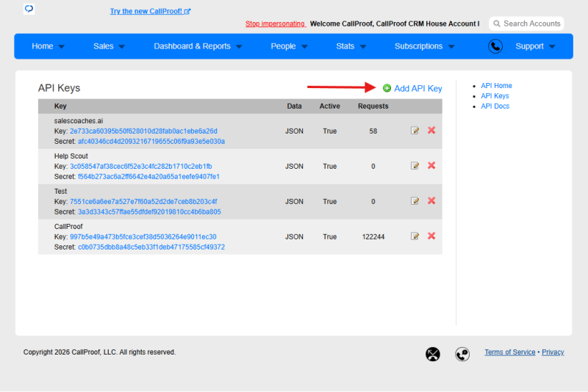The width and height of the screenshot is (588, 392).
Task: Click the salescoaches.ai row name
Action: tap(79, 120)
